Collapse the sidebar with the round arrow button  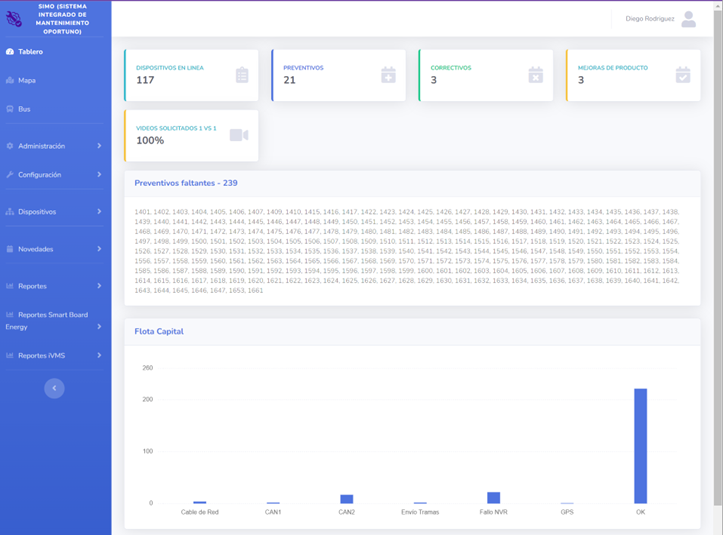[54, 388]
